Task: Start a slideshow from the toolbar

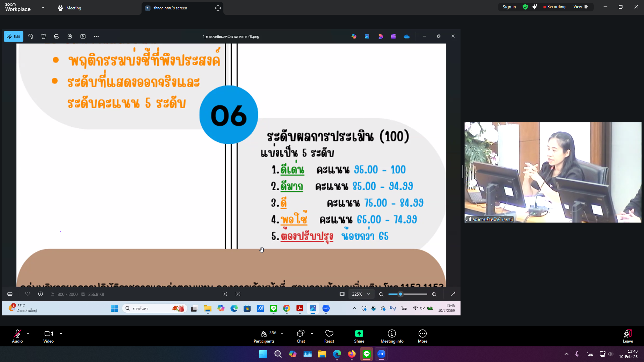Action: coord(83,36)
